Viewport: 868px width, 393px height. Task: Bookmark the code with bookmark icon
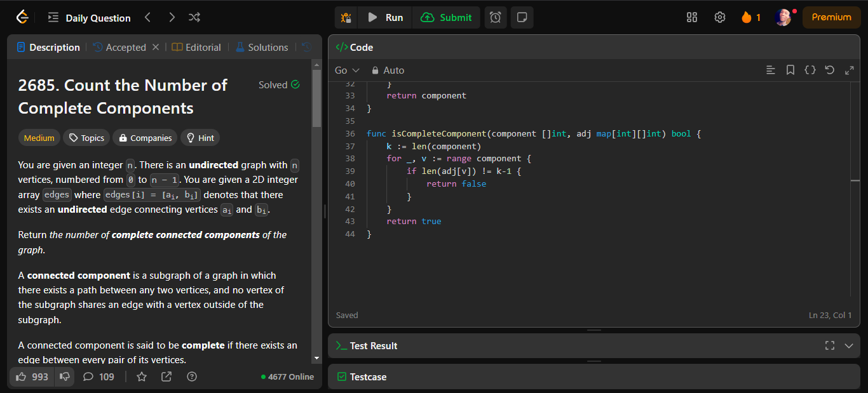pyautogui.click(x=790, y=70)
